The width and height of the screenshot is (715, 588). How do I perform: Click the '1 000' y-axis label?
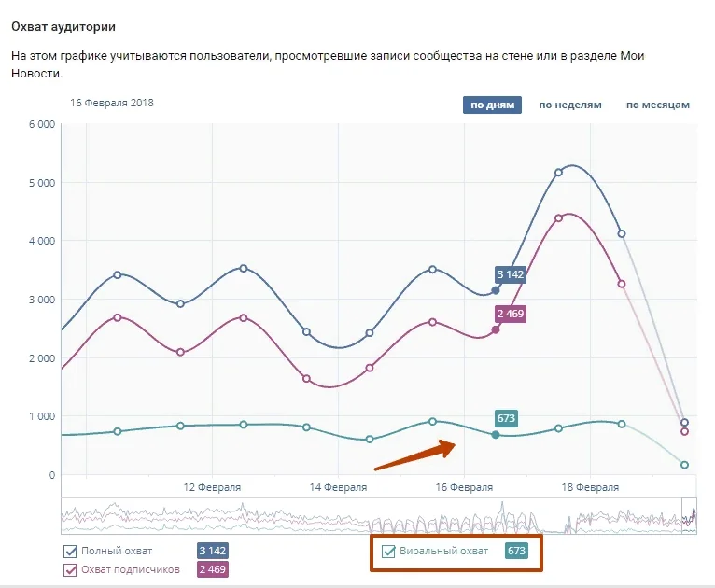click(x=42, y=416)
